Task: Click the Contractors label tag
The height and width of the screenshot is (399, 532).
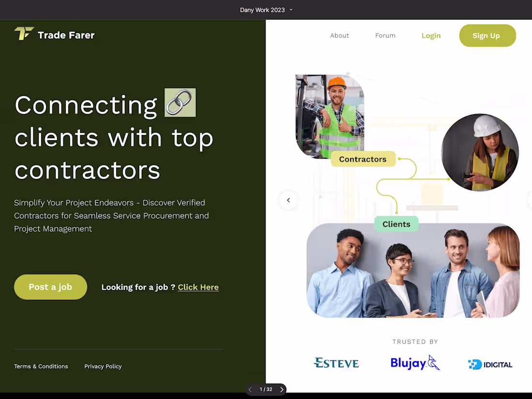Action: (363, 159)
